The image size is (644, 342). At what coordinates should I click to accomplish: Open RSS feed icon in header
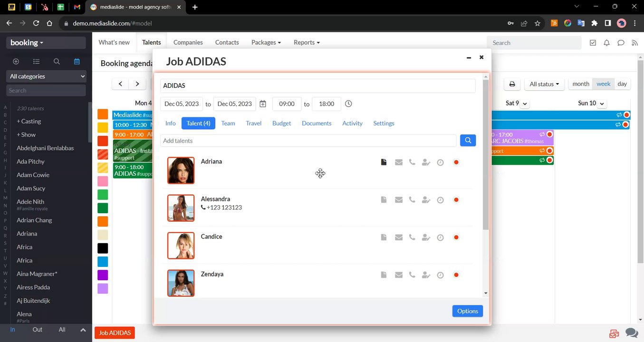point(634,43)
